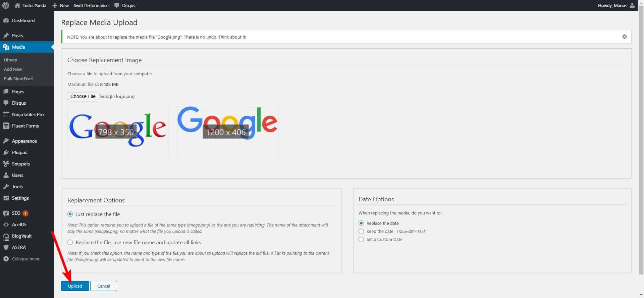Click the Collapse menu arrow icon
644x298 pixels.
[6, 259]
